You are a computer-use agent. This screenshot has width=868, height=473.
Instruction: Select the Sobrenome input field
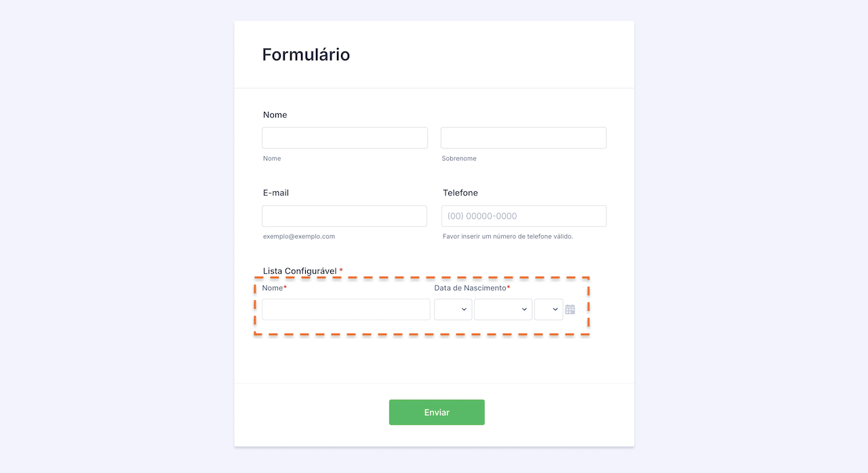click(x=523, y=138)
